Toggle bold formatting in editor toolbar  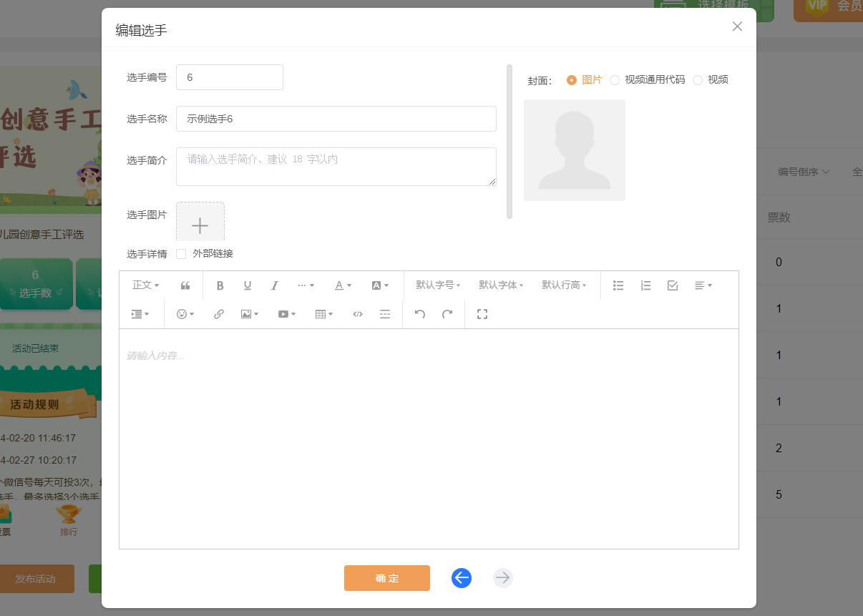point(220,285)
